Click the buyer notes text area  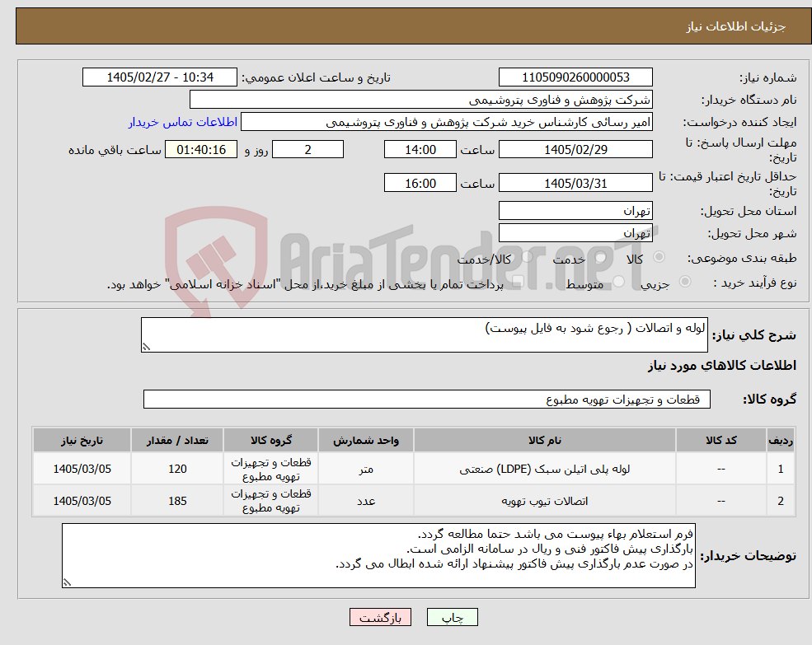click(378, 555)
